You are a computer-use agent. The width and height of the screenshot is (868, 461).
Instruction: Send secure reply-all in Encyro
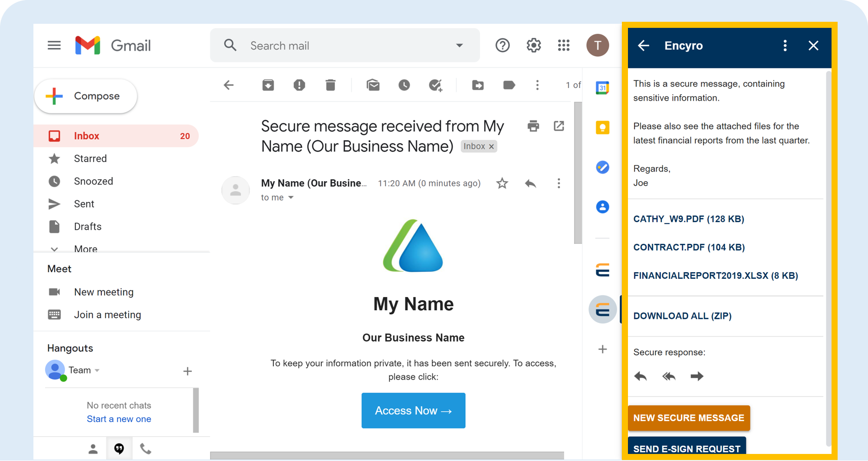coord(669,376)
